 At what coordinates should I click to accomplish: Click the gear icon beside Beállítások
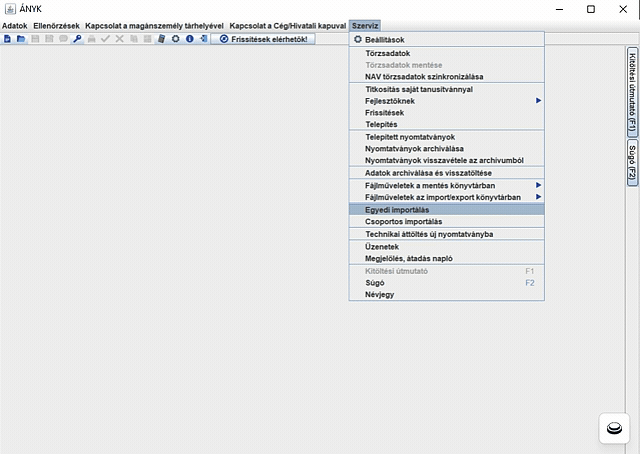358,40
